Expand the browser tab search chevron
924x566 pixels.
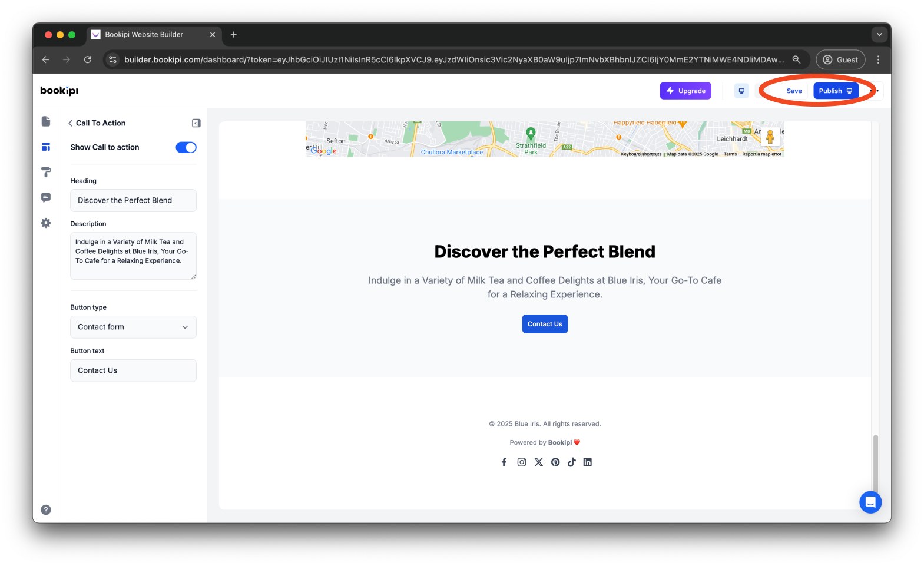point(879,35)
